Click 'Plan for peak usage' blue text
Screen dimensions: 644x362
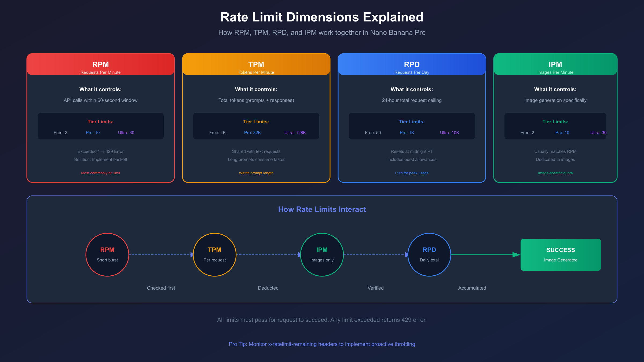[412, 173]
